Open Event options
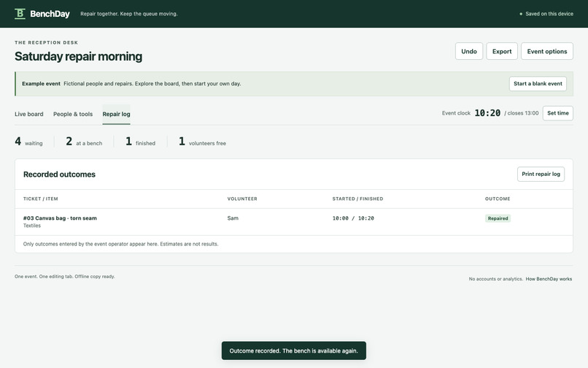The height and width of the screenshot is (368, 588). coord(546,51)
